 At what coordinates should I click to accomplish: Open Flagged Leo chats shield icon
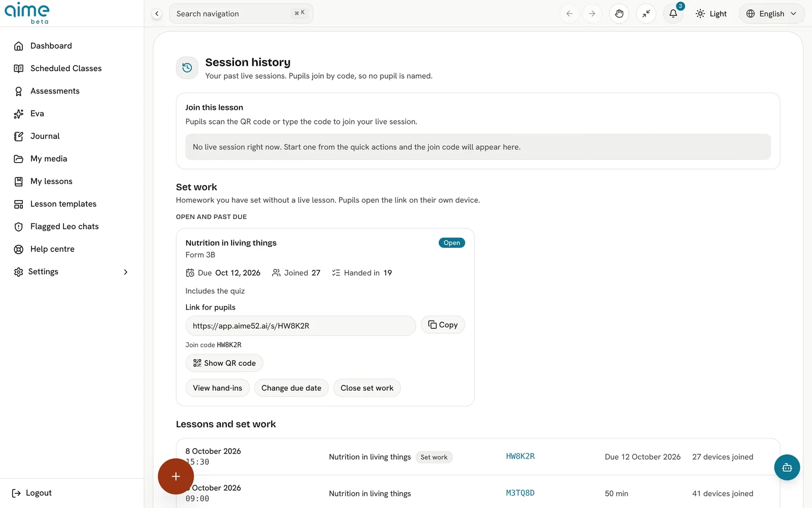pos(19,227)
